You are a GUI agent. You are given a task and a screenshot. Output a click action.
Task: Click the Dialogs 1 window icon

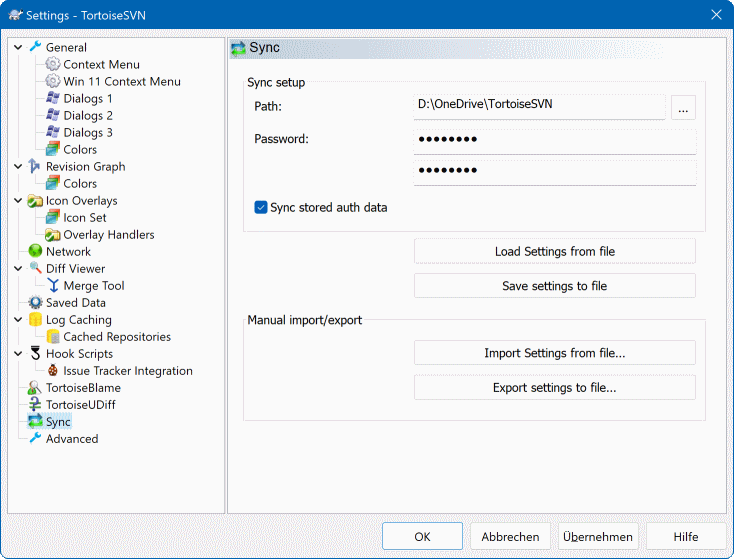pyautogui.click(x=53, y=98)
